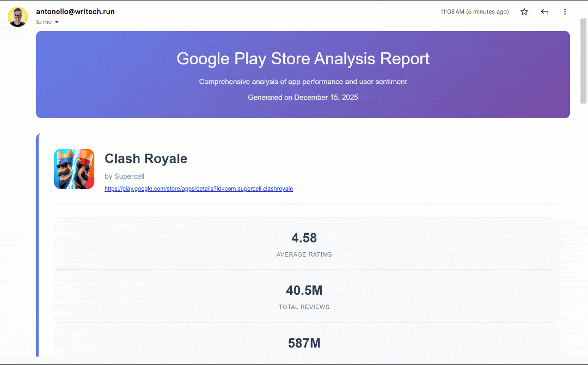Open more message actions via vertical dots
588x365 pixels.
[565, 11]
